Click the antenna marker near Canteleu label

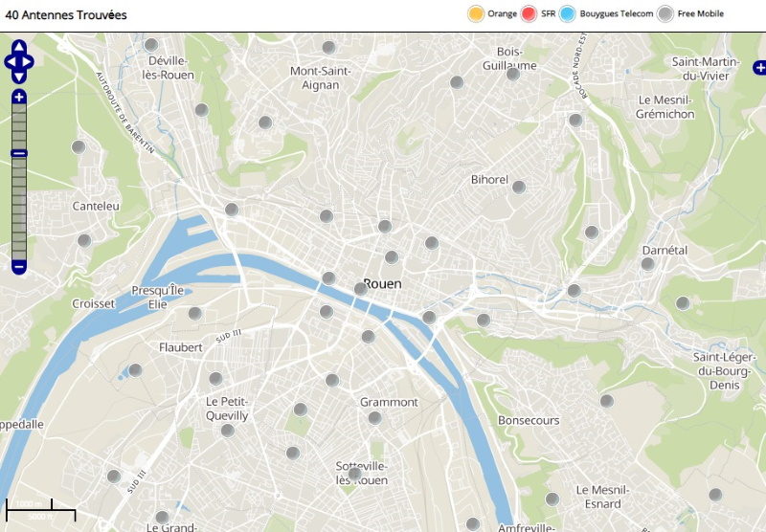[84, 240]
